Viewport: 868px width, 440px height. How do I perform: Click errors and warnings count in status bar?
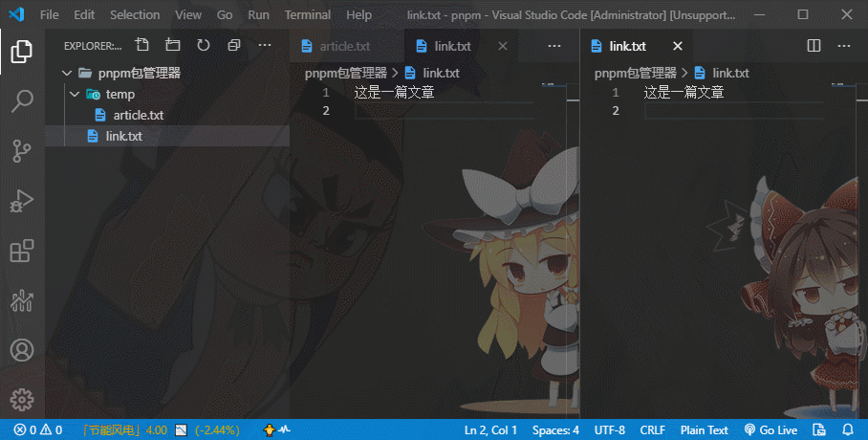[x=37, y=430]
